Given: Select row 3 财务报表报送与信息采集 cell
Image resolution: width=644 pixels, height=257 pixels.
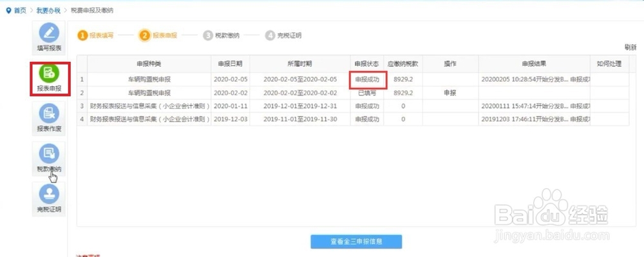Looking at the screenshot, I should coord(149,106).
